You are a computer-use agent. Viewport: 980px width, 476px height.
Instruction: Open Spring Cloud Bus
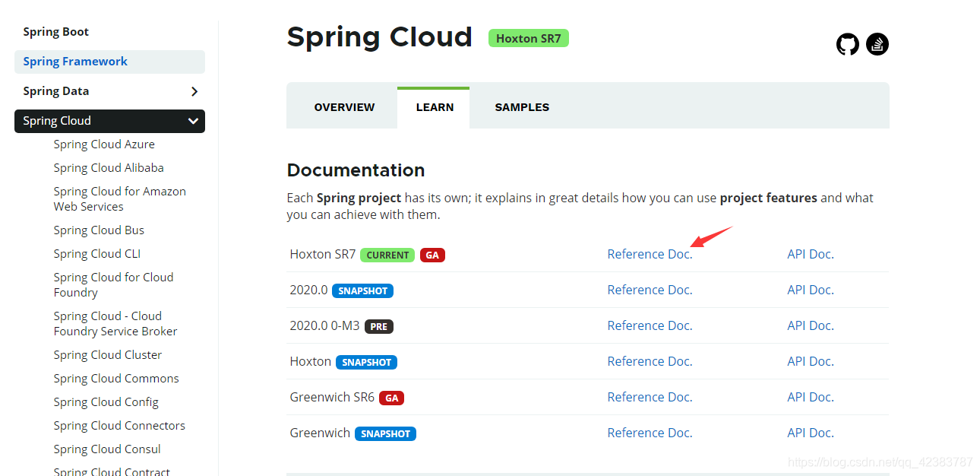tap(99, 230)
